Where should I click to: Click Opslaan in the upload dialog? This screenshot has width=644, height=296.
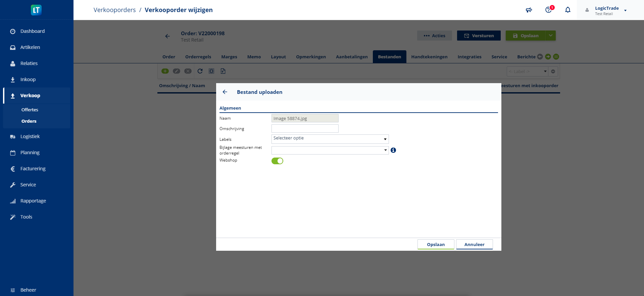point(436,244)
